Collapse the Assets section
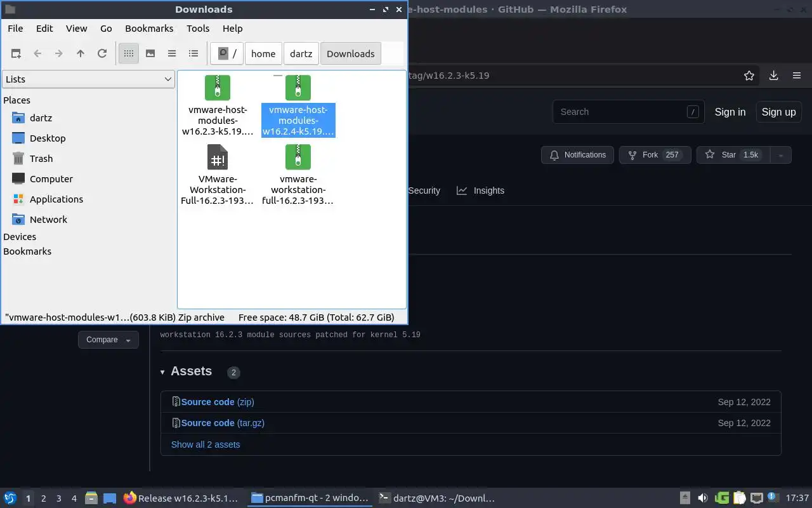Image resolution: width=812 pixels, height=508 pixels. click(186, 371)
